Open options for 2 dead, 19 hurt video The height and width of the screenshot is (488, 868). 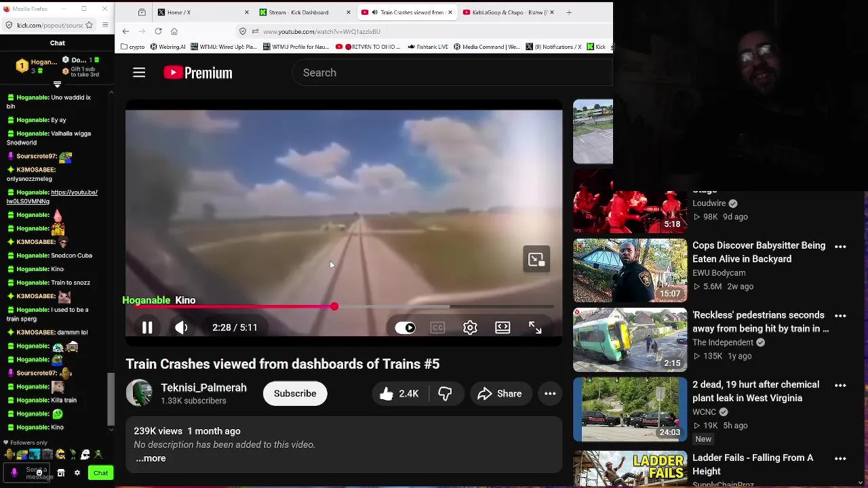click(x=840, y=386)
